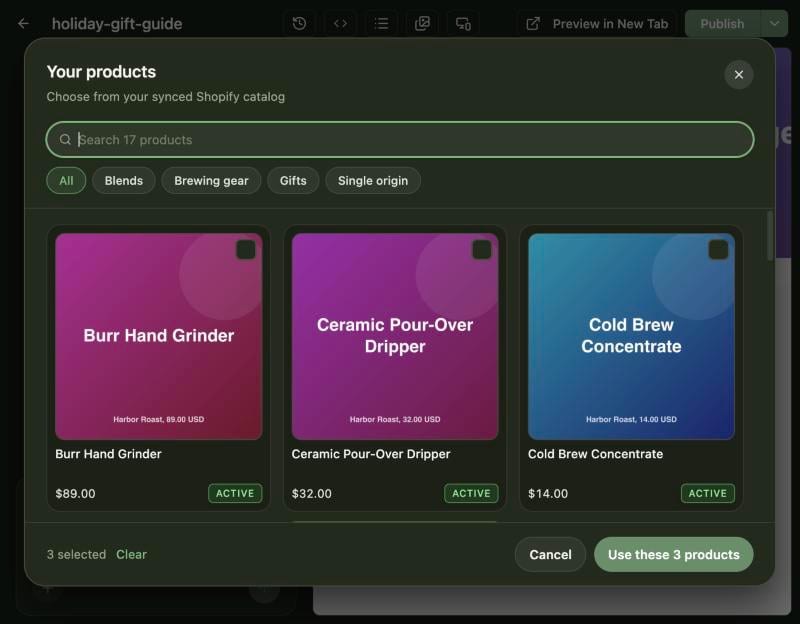Click Ceramic Pour-Over Dripper product image
This screenshot has height=624, width=800.
tap(395, 337)
